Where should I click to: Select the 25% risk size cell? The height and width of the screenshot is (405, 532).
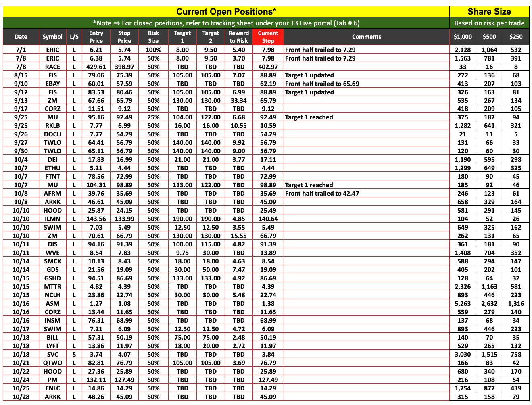coord(153,117)
